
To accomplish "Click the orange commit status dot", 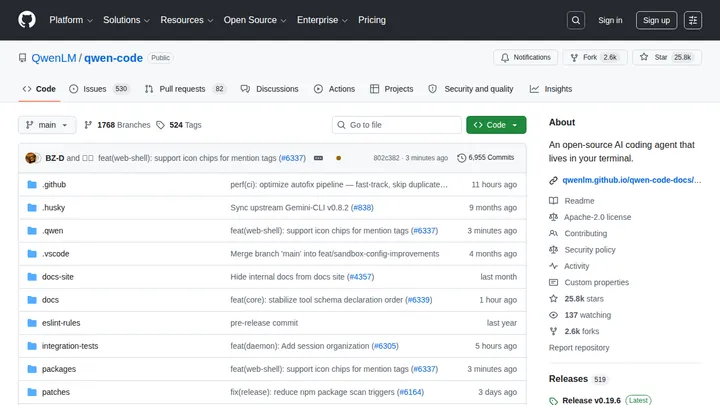I will (x=338, y=158).
